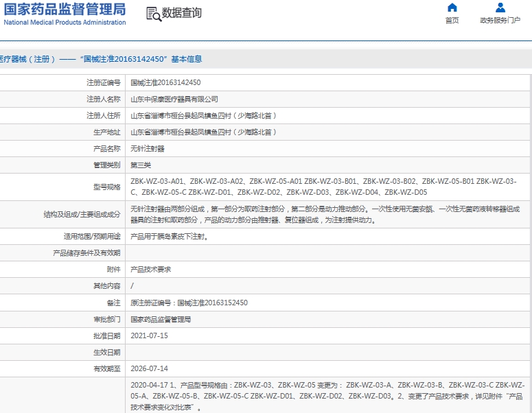Click the 结构及组成/主要组成成分 label
The image size is (532, 413).
pyautogui.click(x=82, y=215)
